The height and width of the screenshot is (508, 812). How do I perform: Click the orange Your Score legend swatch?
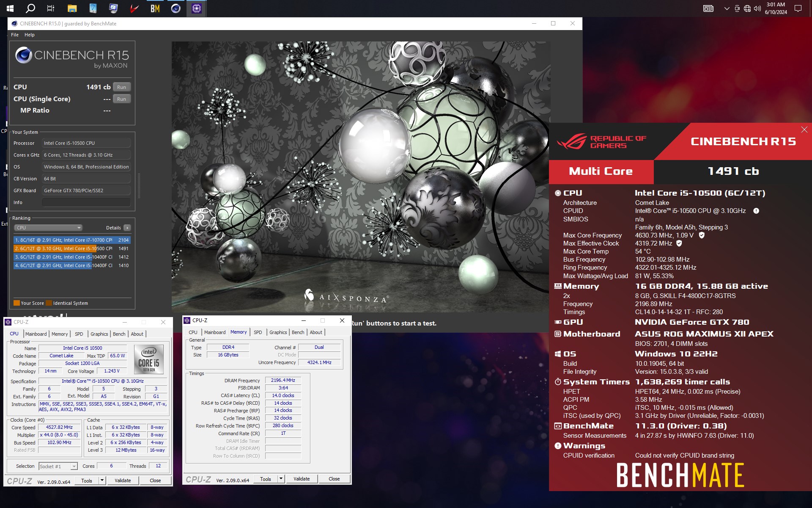point(16,303)
